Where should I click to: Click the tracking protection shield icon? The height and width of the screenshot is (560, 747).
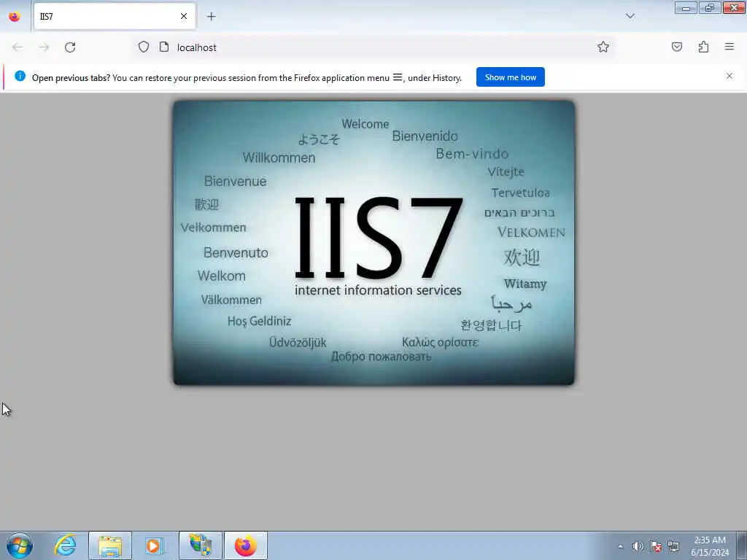144,47
